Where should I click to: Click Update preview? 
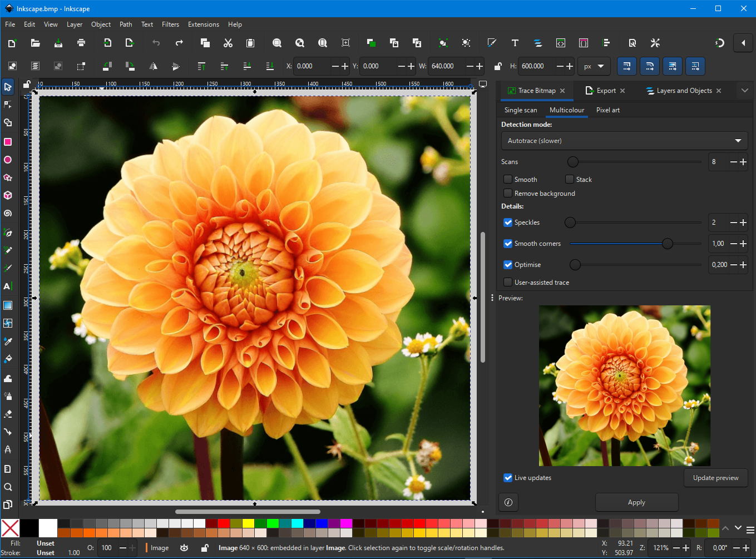715,477
